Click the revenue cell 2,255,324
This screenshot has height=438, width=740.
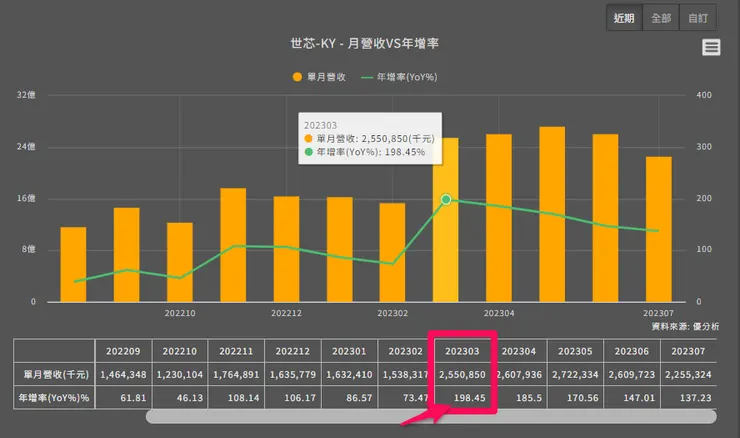pos(688,374)
